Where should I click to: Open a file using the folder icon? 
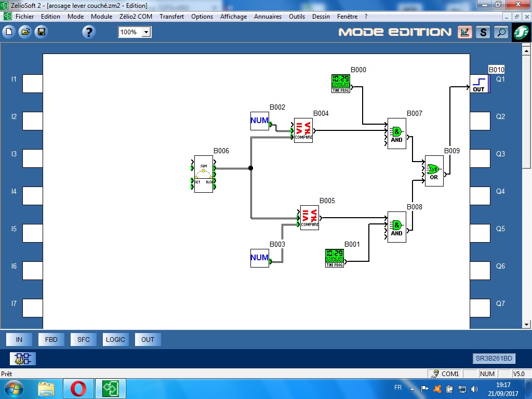point(24,32)
